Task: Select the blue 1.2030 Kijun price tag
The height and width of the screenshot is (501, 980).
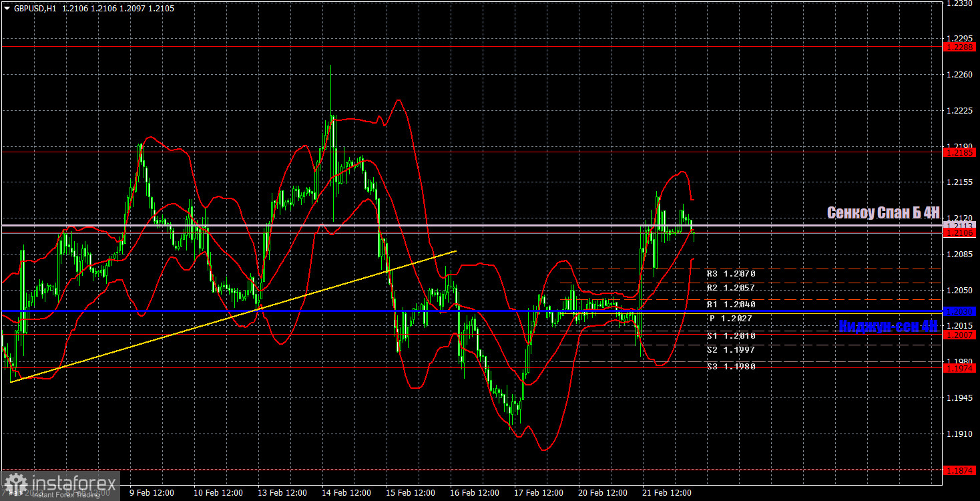Action: [961, 311]
